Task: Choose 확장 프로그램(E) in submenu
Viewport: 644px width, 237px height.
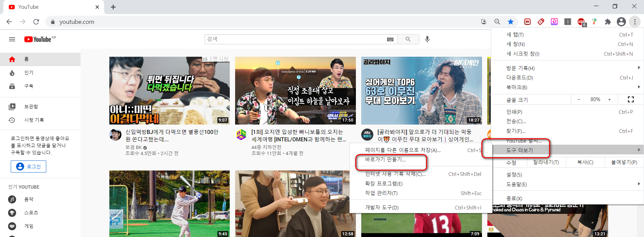Action: tap(421, 184)
